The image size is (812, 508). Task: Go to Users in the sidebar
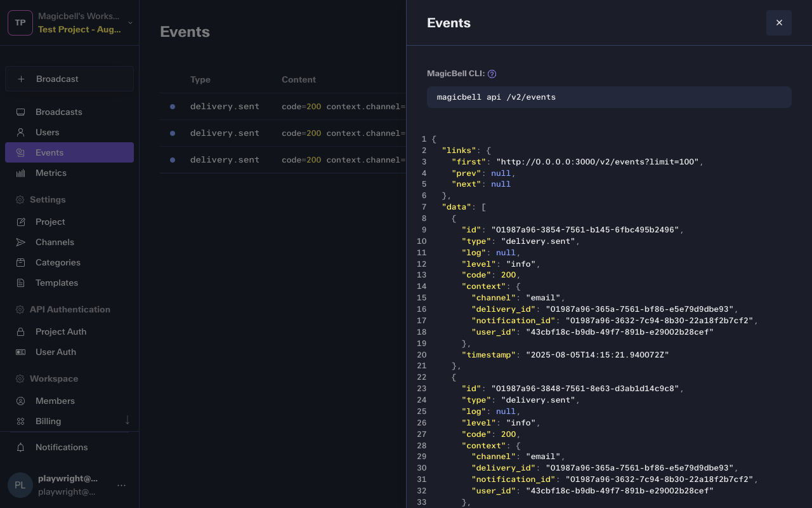click(70, 132)
